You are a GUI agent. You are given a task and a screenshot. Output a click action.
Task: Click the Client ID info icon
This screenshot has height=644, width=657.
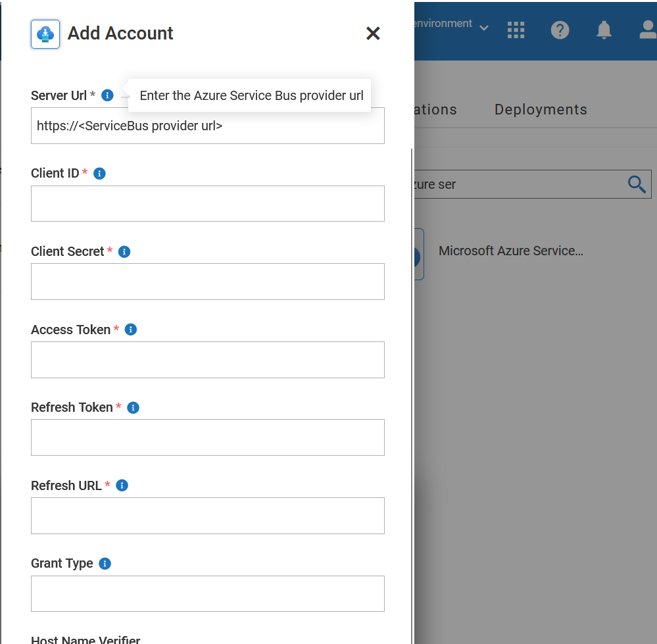click(x=99, y=173)
